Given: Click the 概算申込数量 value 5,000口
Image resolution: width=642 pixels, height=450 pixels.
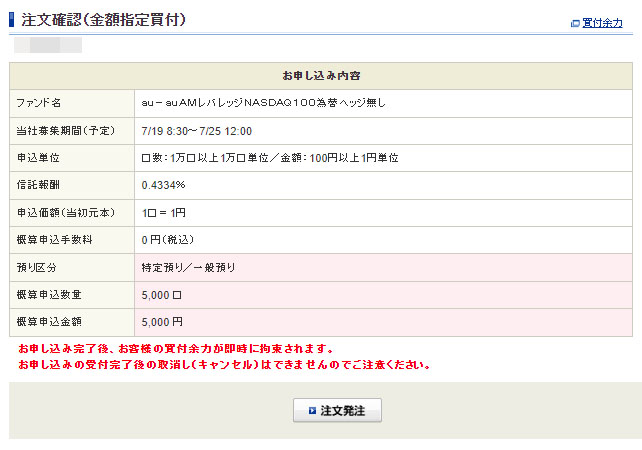Looking at the screenshot, I should point(163,295).
